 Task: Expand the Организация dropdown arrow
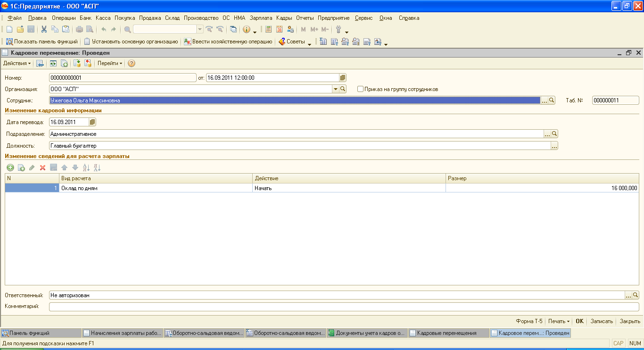[x=336, y=89]
